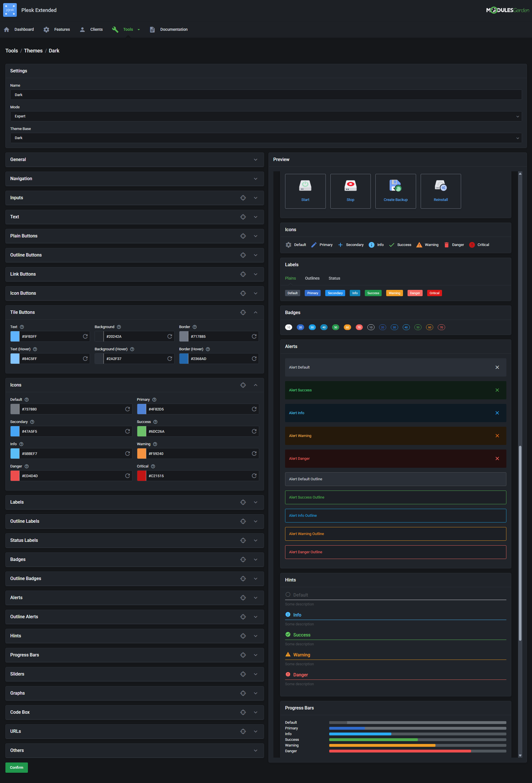Click the help icon next to Warning color
Image resolution: width=532 pixels, height=783 pixels.
[x=155, y=444]
